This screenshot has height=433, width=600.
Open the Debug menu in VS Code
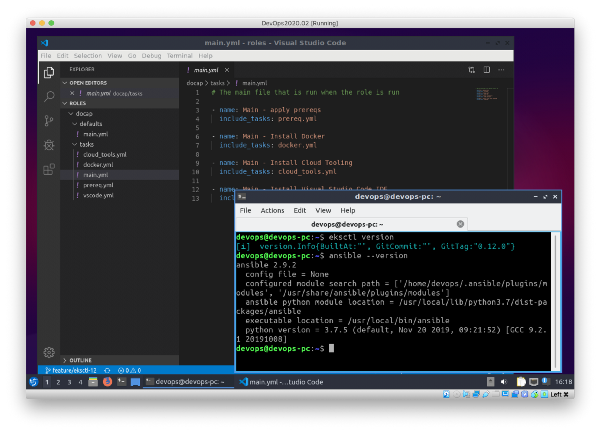coord(152,55)
